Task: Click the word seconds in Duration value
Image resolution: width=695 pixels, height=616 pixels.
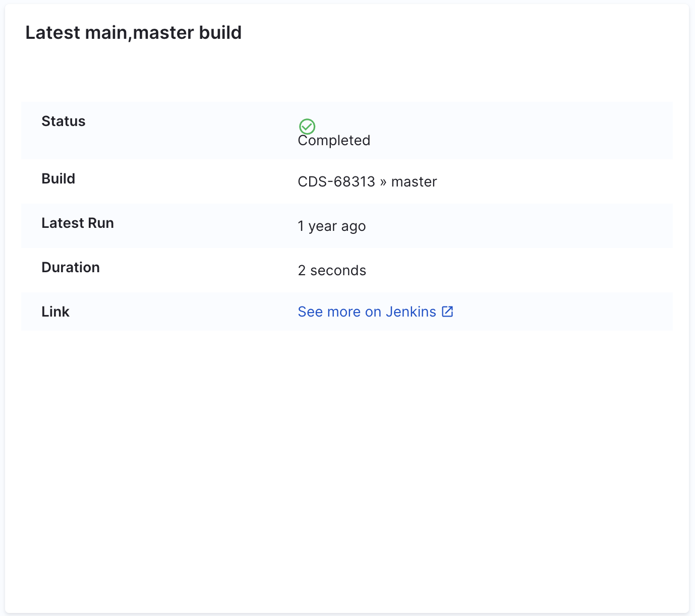Action: pos(338,271)
